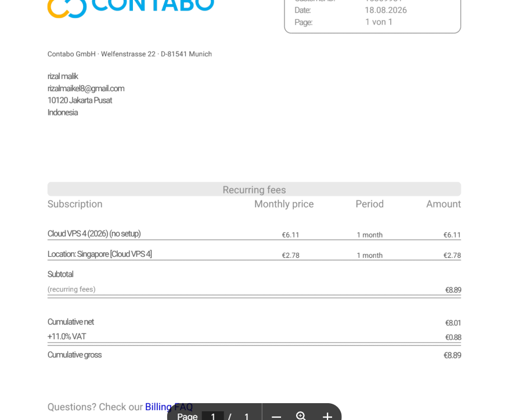
Task: Select the "Cloud VPS 4 (2026) (no setup)" row
Action: (x=254, y=234)
